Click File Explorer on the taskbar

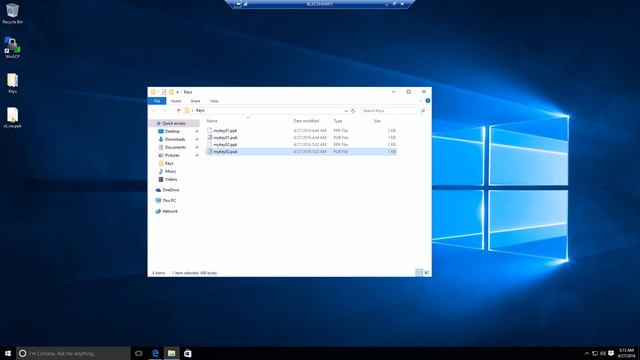[171, 353]
